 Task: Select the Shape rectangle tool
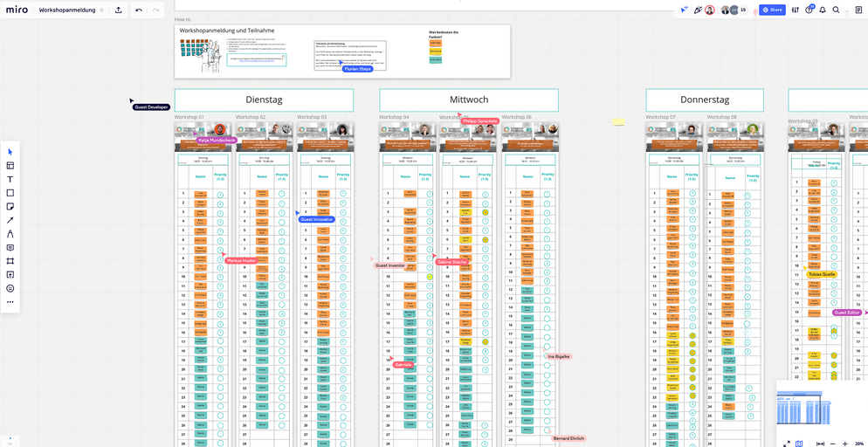[10, 193]
